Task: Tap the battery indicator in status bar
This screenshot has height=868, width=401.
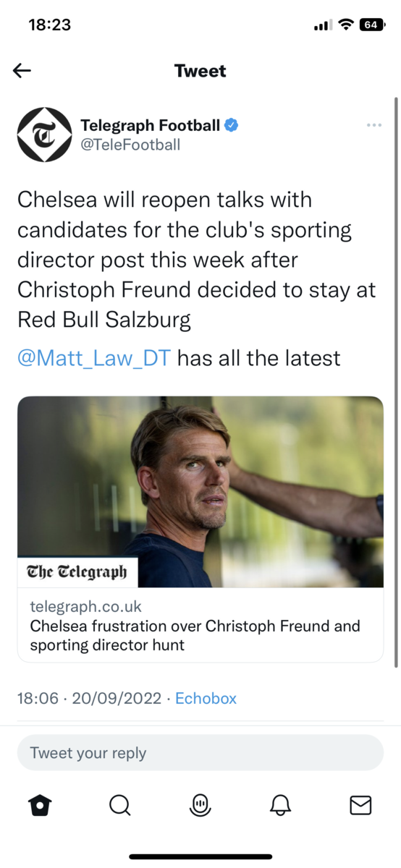Action: [x=373, y=25]
